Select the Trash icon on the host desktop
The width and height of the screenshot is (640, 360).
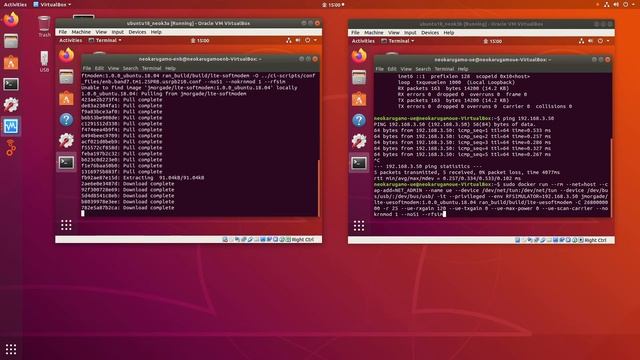[x=44, y=26]
